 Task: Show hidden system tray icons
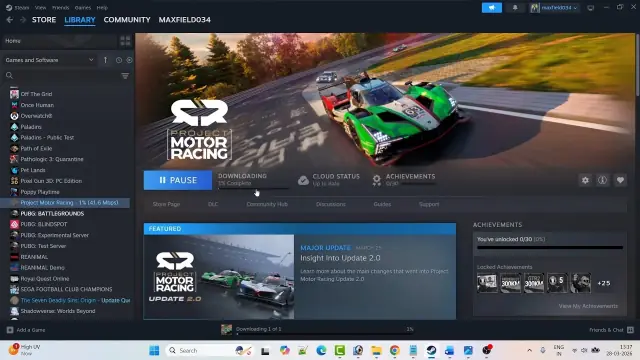coord(529,350)
